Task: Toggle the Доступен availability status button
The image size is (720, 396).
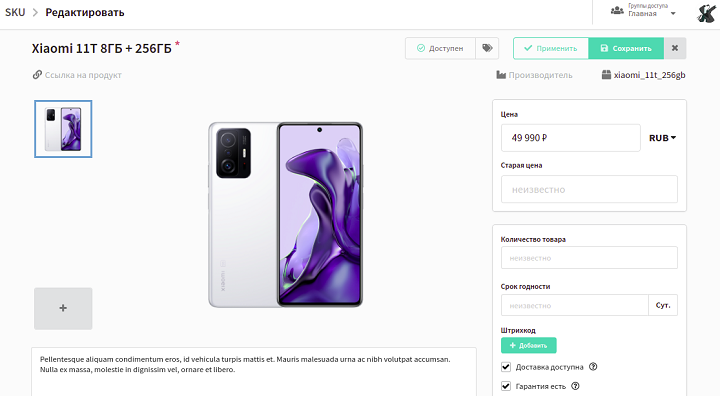Action: 440,48
